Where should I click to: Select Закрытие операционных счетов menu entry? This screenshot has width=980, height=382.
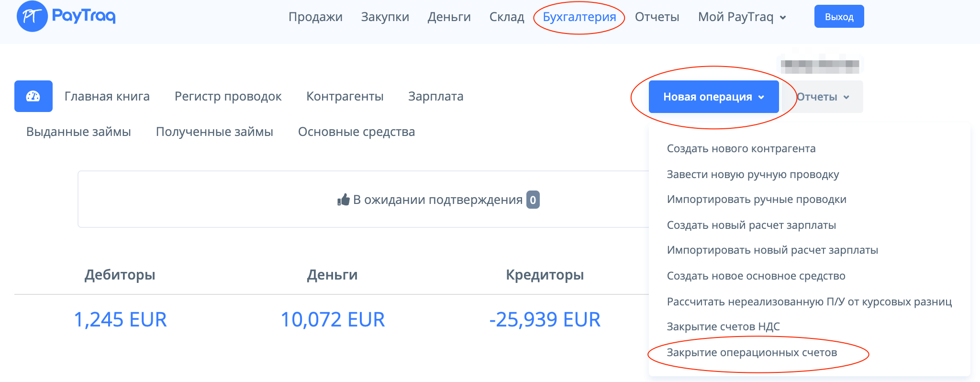pos(752,353)
